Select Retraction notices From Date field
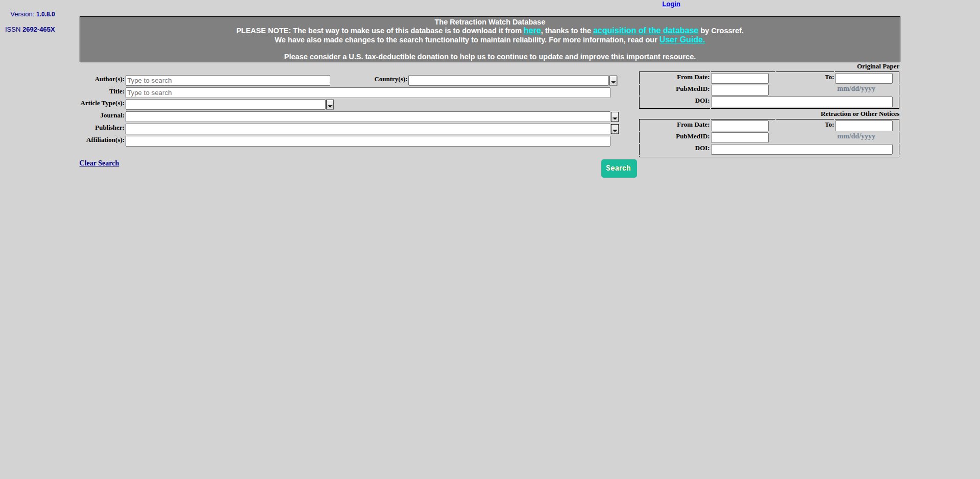The height and width of the screenshot is (479, 980). click(740, 126)
